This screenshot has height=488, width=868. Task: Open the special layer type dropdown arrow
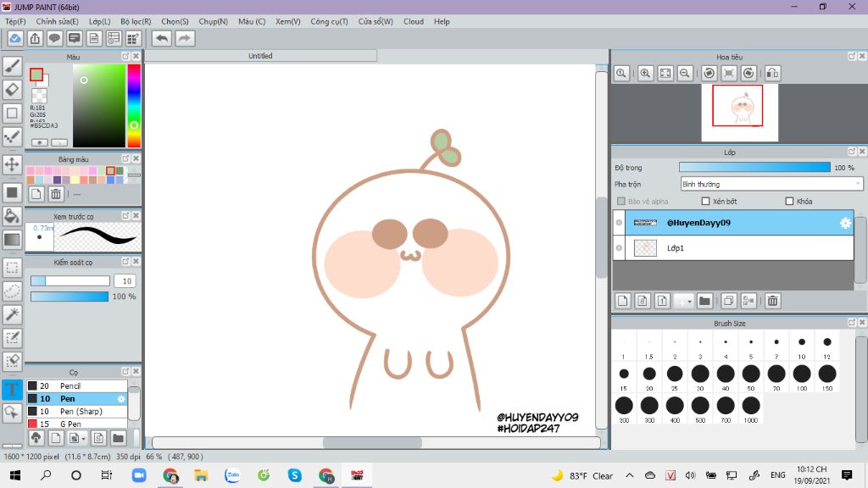tap(689, 302)
